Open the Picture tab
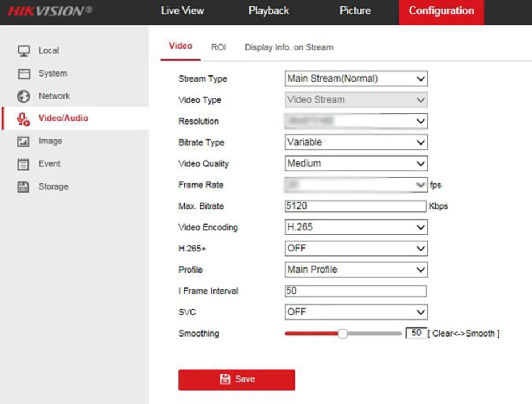The height and width of the screenshot is (404, 532). coord(355,11)
